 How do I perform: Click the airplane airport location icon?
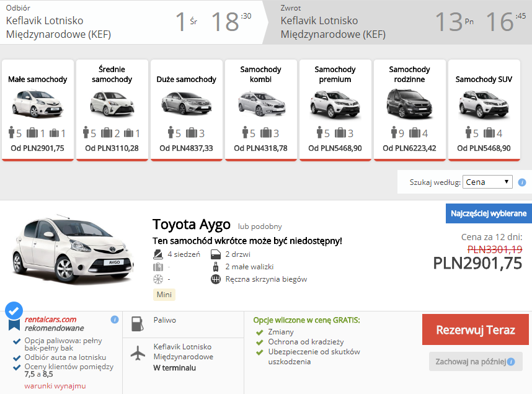138,353
